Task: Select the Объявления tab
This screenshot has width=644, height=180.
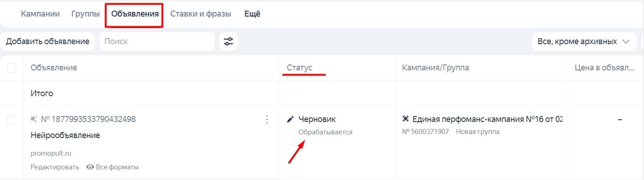Action: [x=135, y=14]
